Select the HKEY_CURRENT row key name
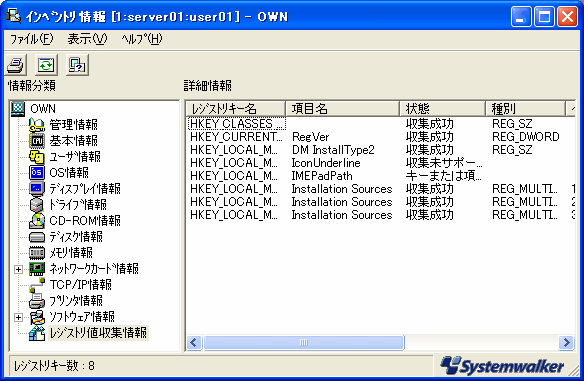This screenshot has height=381, width=584. point(236,137)
